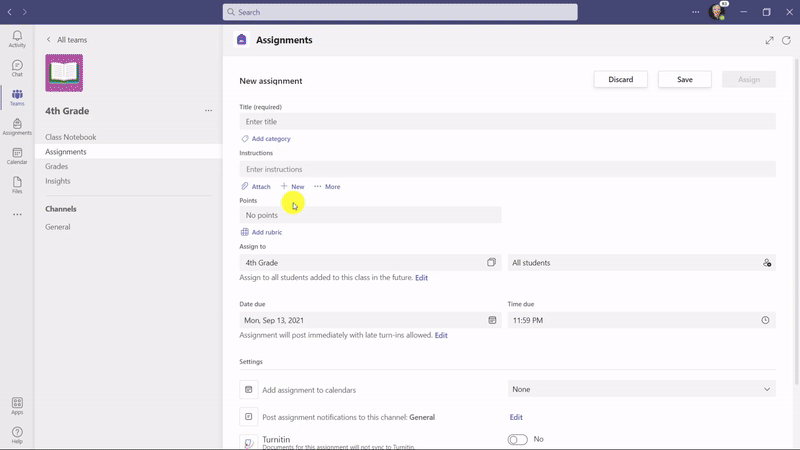Screen dimensions: 800x450
Task: Edit the future students assignment setting
Action: pyautogui.click(x=421, y=278)
